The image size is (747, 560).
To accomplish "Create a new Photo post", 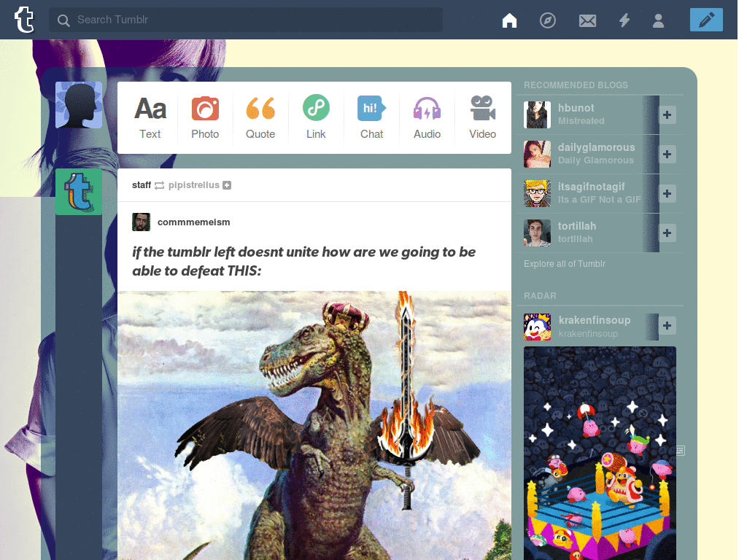I will coord(205,117).
